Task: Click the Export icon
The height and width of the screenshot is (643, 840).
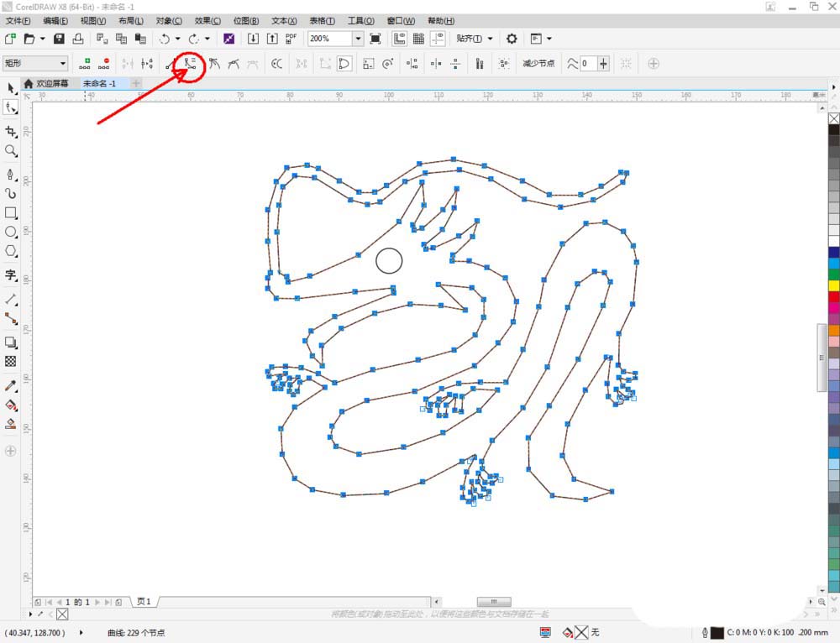Action: 272,39
